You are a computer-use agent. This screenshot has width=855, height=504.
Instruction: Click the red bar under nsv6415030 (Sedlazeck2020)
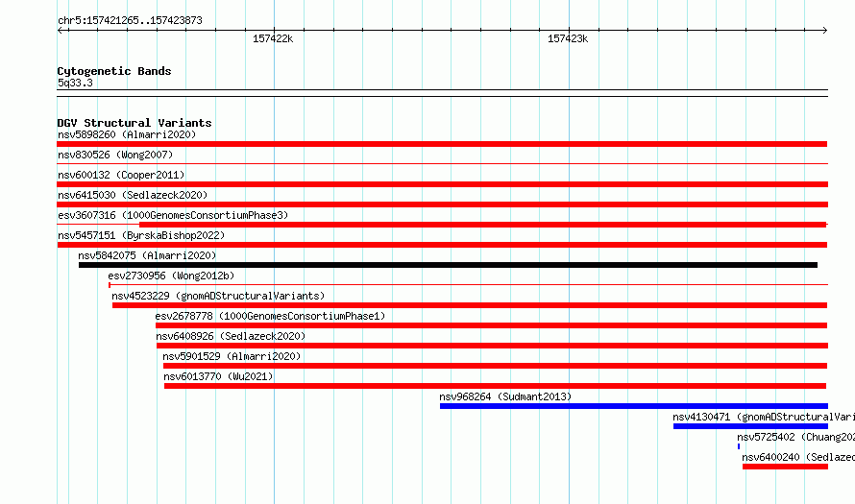pos(442,204)
